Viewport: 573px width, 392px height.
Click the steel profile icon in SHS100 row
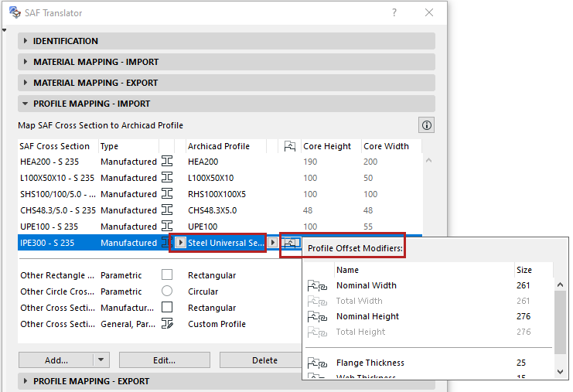click(x=167, y=193)
